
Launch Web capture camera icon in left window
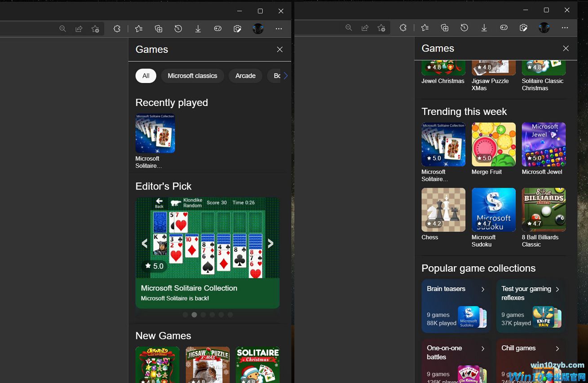tap(238, 29)
